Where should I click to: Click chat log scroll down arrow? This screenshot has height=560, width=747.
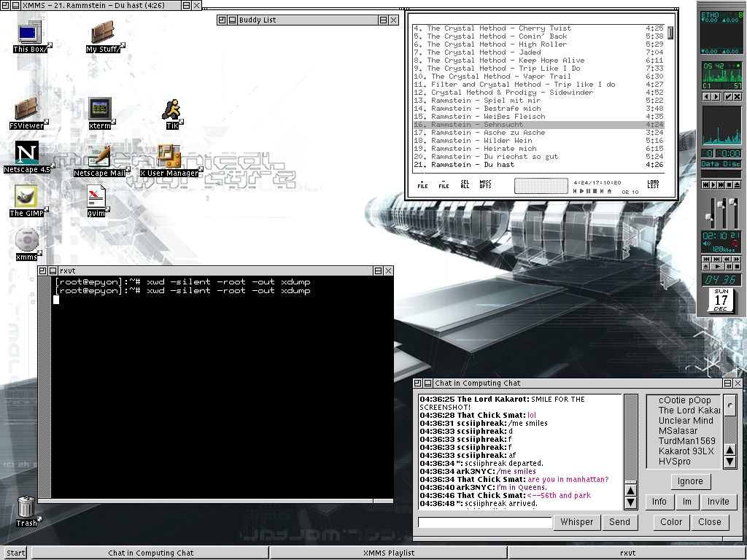pyautogui.click(x=630, y=502)
